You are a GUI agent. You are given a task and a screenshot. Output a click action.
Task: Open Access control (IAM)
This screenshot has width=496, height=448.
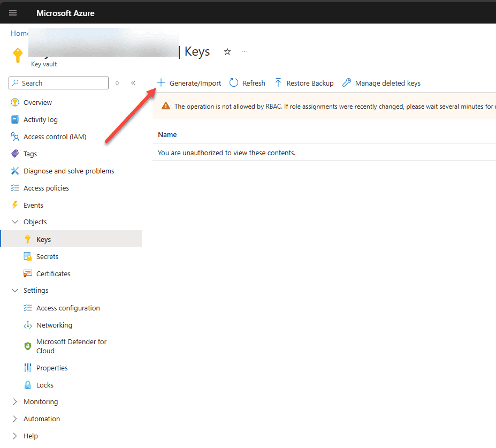click(55, 136)
